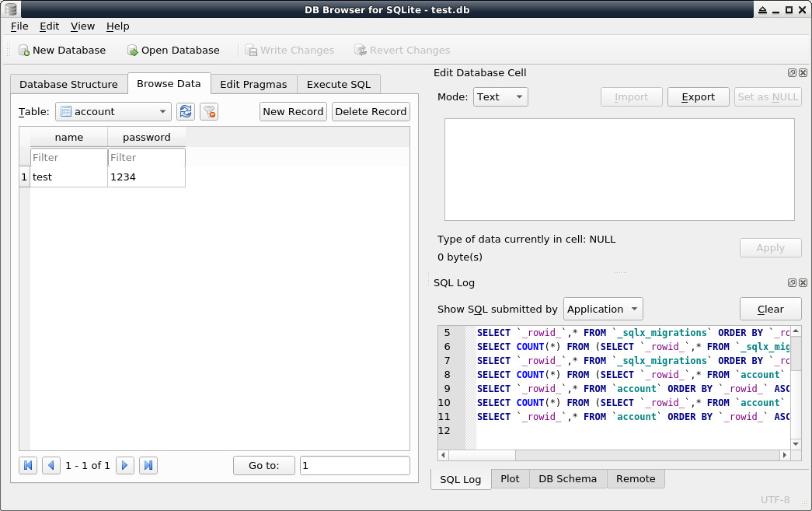Click the Go to button
The image size is (812, 511).
point(264,465)
